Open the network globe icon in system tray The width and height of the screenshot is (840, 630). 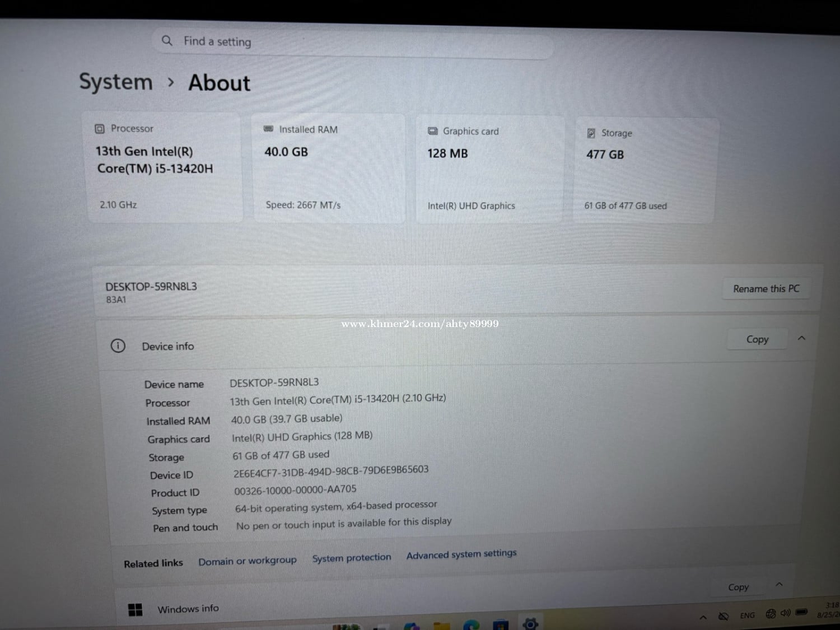point(771,614)
